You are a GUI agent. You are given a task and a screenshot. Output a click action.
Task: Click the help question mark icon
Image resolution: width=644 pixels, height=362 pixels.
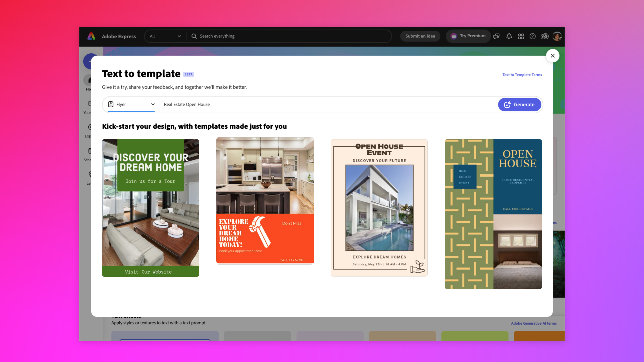pos(532,36)
